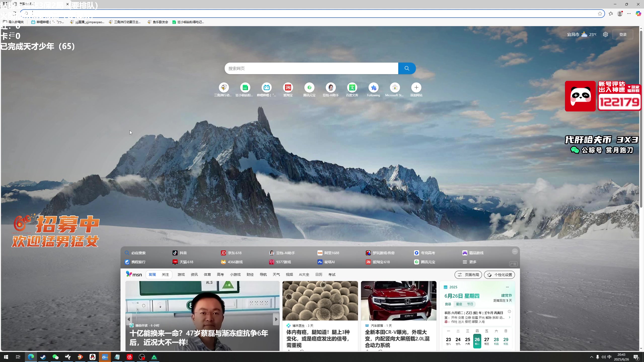Expand the lunar calendar details chevron
Viewport: 644px width, 362px height.
[x=509, y=317]
